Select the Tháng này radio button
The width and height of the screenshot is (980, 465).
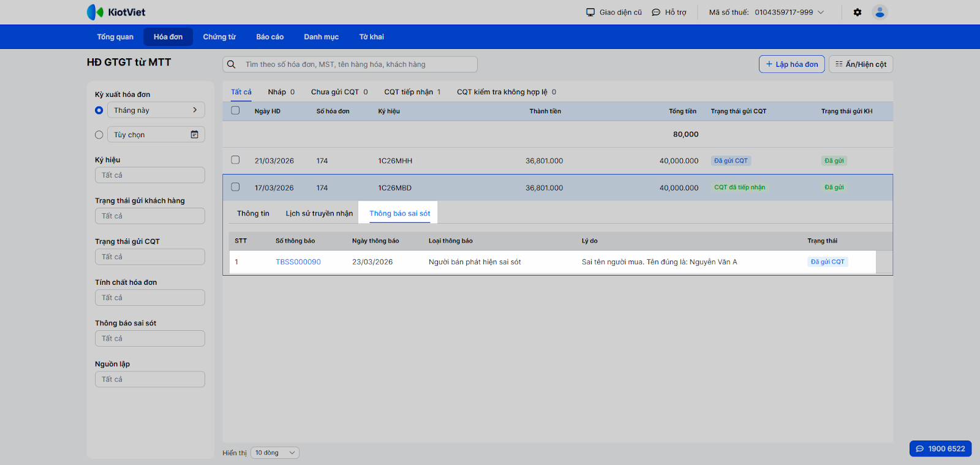tap(99, 110)
